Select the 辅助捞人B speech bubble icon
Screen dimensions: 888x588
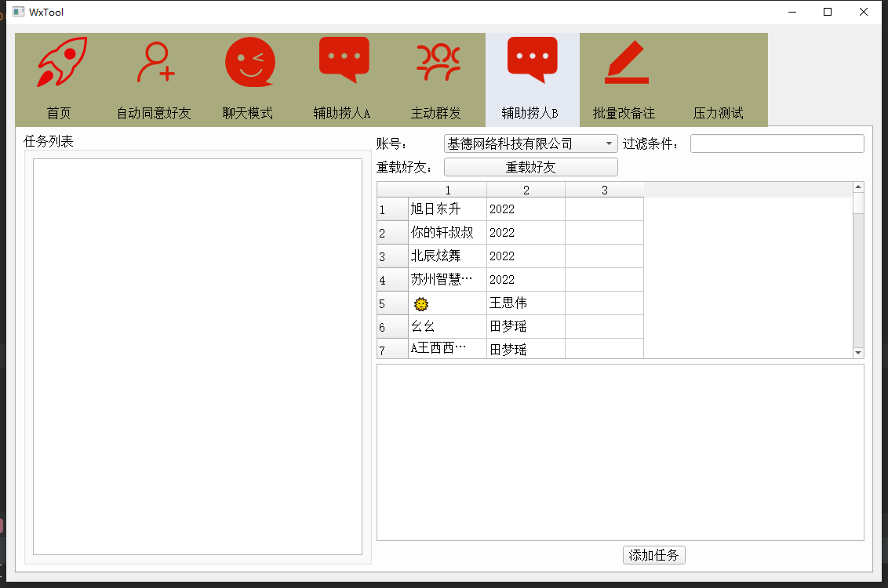(x=532, y=60)
